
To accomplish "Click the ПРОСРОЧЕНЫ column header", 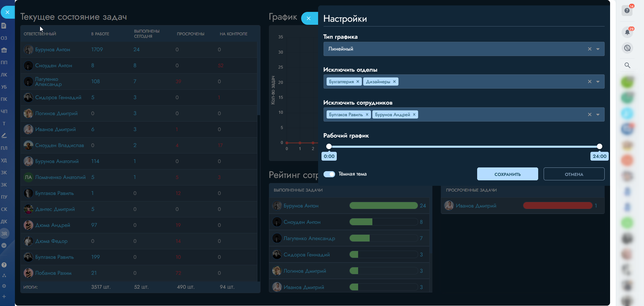I will pyautogui.click(x=191, y=34).
